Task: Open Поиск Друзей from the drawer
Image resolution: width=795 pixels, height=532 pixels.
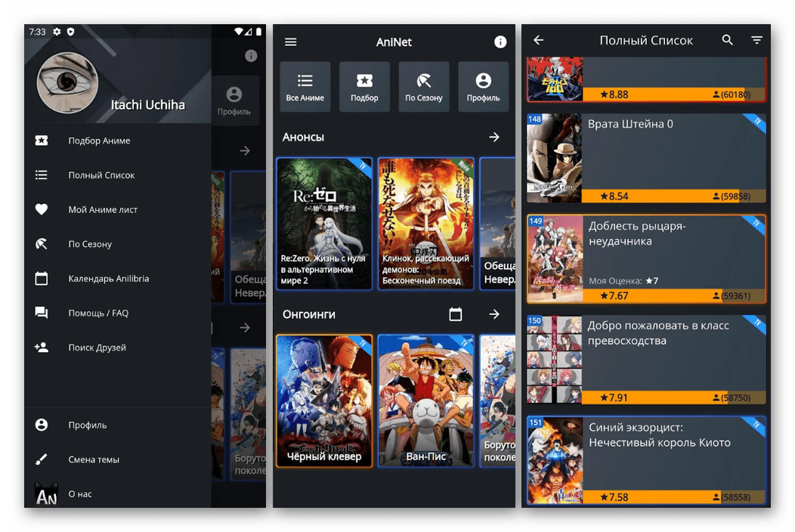Action: [97, 348]
